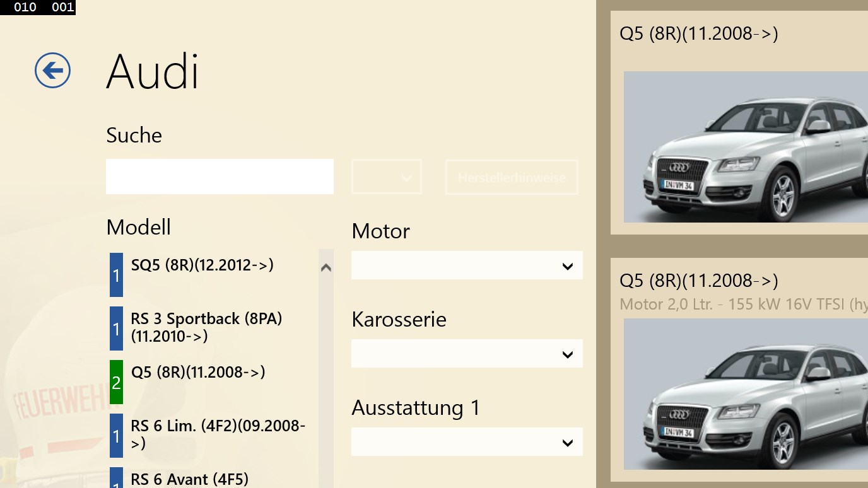Click the Modell list scrollbar track
The image size is (868, 488).
point(326,378)
